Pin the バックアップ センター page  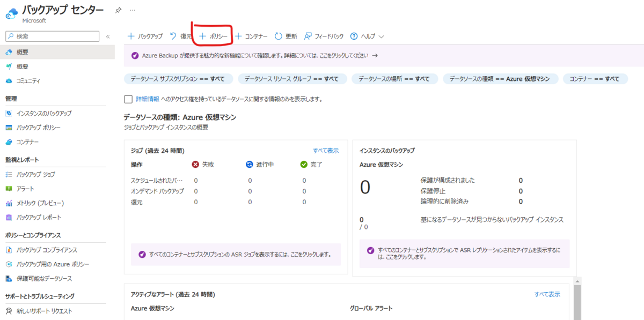pyautogui.click(x=118, y=10)
